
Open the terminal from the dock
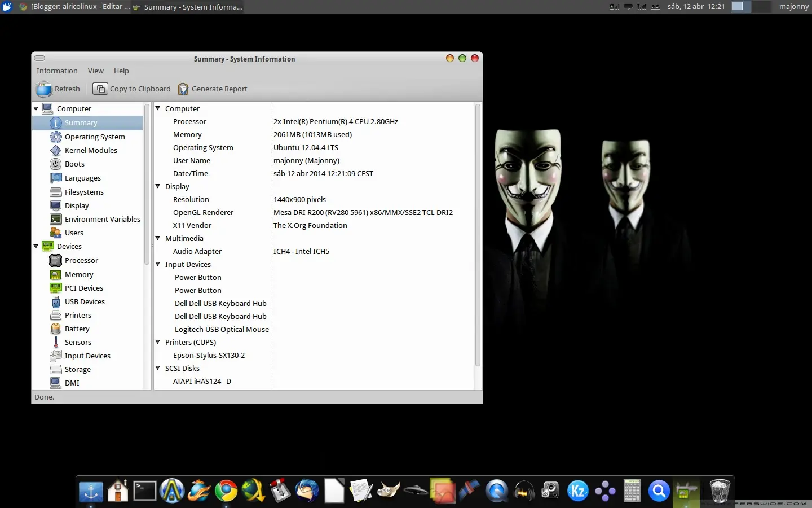[x=144, y=491]
